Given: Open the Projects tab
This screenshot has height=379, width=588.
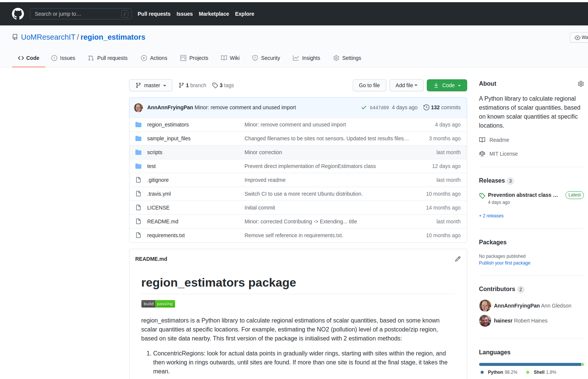Looking at the screenshot, I should pyautogui.click(x=194, y=58).
